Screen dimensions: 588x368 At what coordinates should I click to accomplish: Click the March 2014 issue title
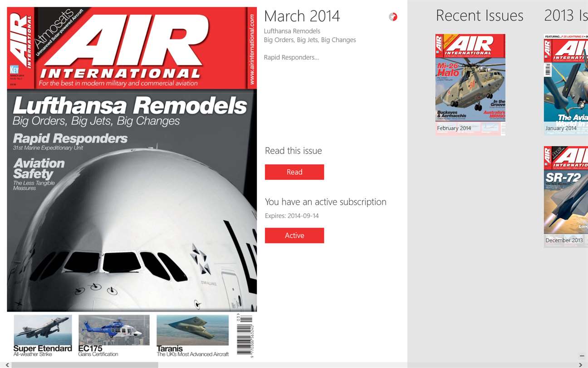pyautogui.click(x=302, y=16)
